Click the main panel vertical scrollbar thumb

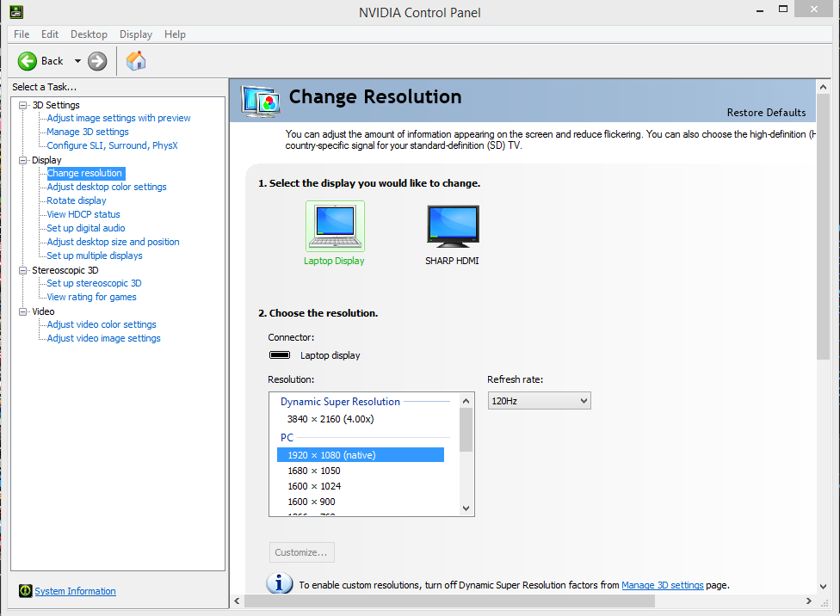(x=823, y=227)
